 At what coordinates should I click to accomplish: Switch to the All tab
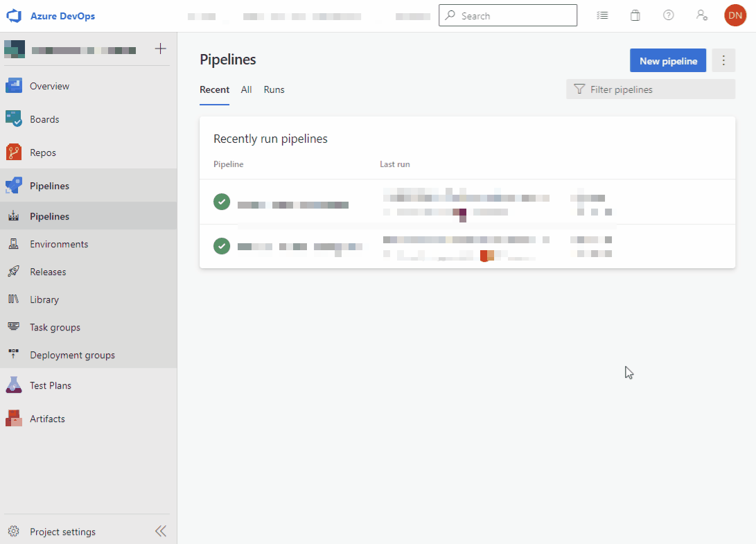point(246,89)
